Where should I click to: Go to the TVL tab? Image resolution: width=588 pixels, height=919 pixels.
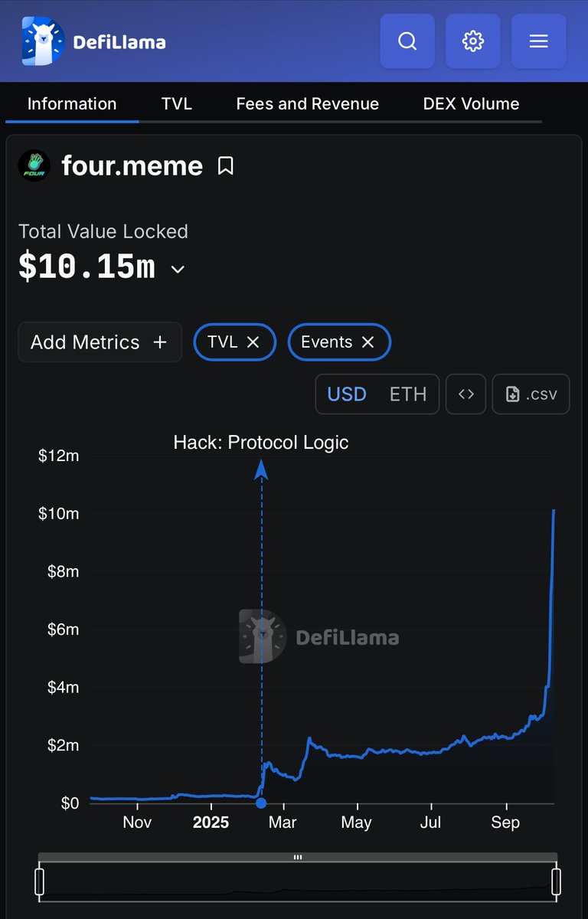click(176, 104)
